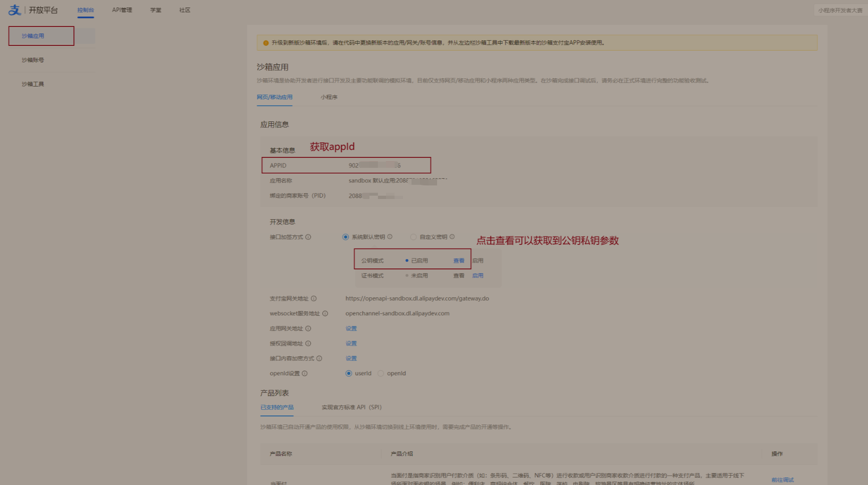Image resolution: width=868 pixels, height=485 pixels.
Task: Click the Alipay logo in the header
Action: pyautogui.click(x=15, y=9)
